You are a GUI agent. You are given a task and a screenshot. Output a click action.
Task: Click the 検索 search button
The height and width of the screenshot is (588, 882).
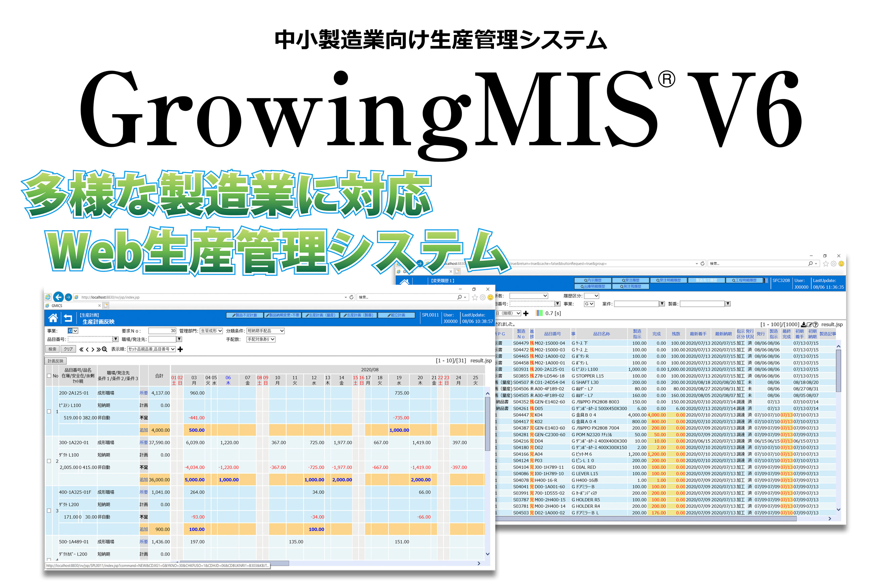(52, 349)
